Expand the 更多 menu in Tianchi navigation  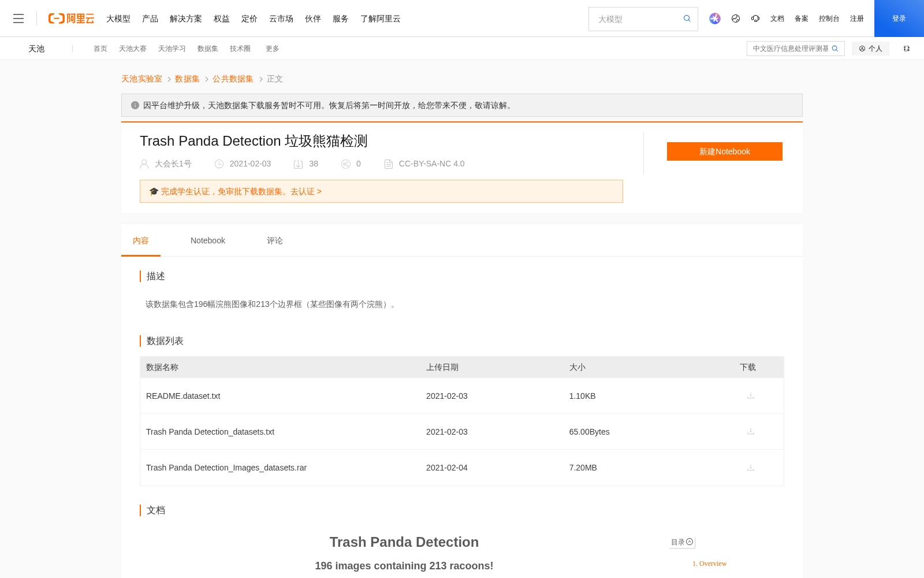[x=273, y=49]
